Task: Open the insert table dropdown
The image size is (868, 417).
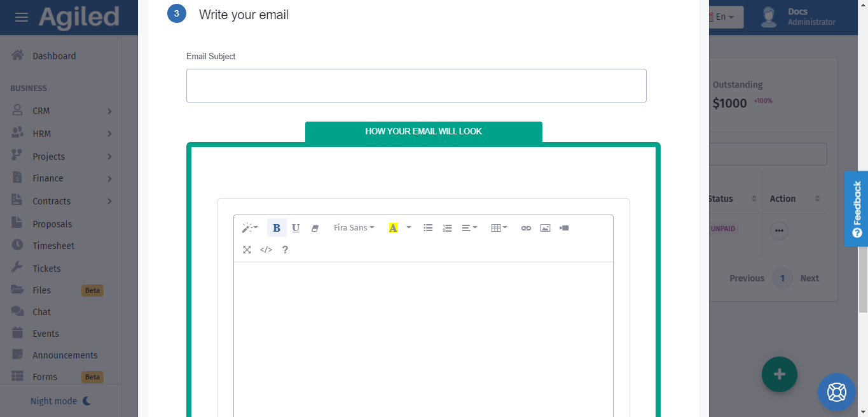Action: (x=499, y=228)
